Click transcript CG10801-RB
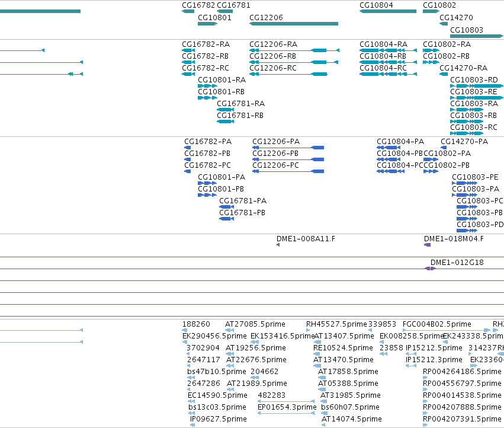Image resolution: width=504 pixels, height=428 pixels. (x=221, y=92)
